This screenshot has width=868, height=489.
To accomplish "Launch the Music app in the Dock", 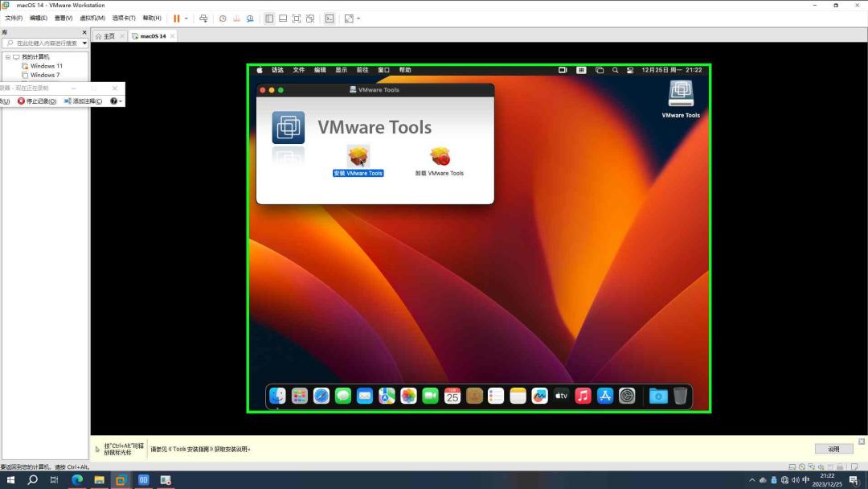I will [583, 395].
